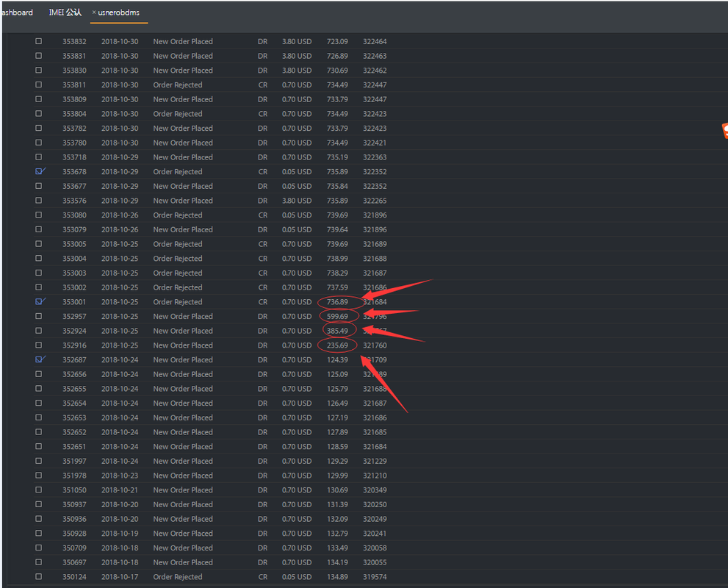Uncheck the checkbox for row 352687
This screenshot has width=728, height=588.
(40, 359)
